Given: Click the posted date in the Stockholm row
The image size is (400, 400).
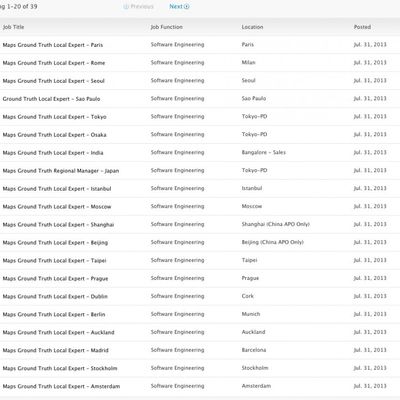Looking at the screenshot, I should pyautogui.click(x=370, y=368).
